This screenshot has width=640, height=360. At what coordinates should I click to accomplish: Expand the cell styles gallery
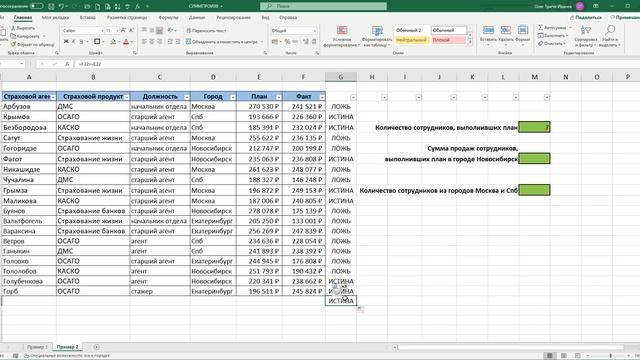470,42
